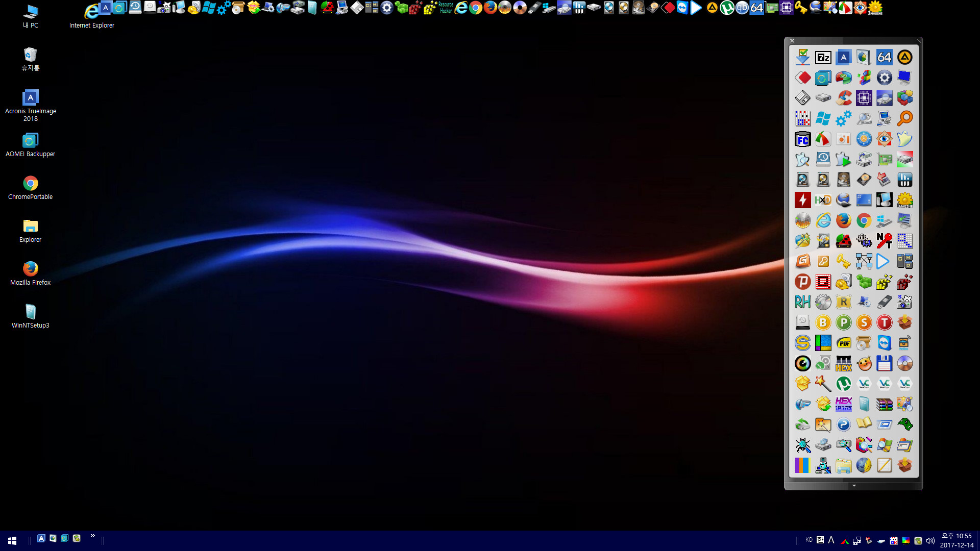Launch AIMP triangle icon in top dock
The image size is (980, 551).
pyautogui.click(x=712, y=8)
